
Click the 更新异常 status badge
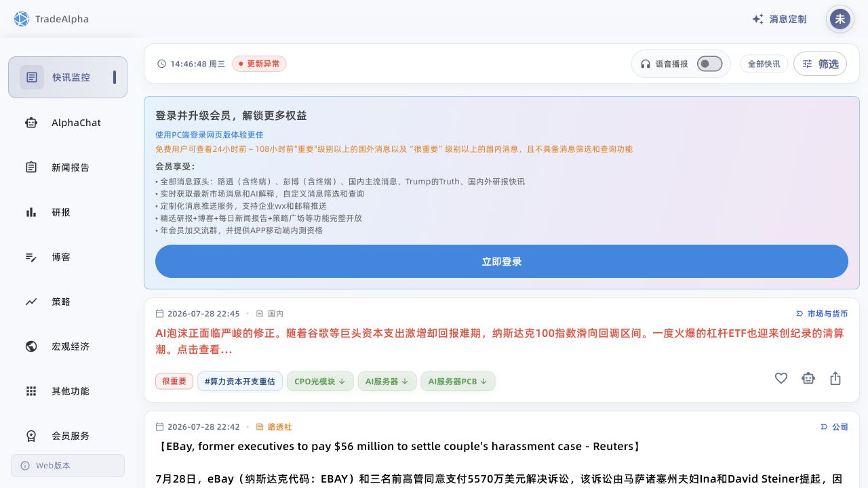tap(259, 64)
